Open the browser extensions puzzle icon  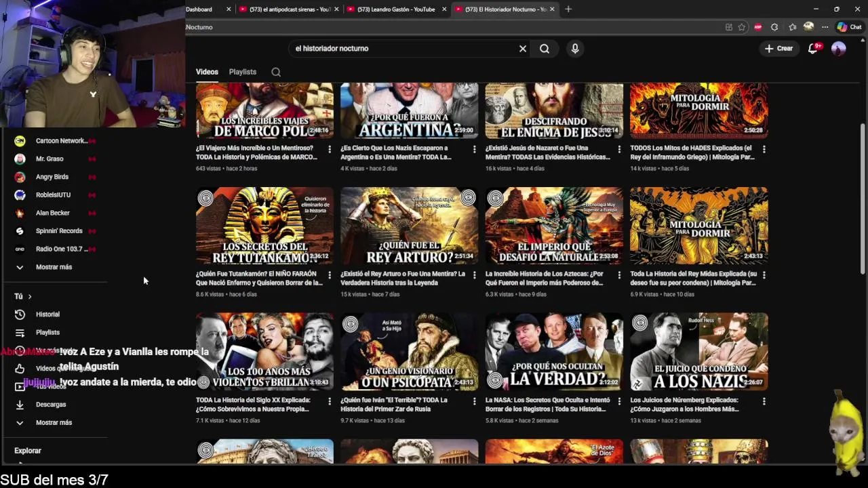point(774,27)
